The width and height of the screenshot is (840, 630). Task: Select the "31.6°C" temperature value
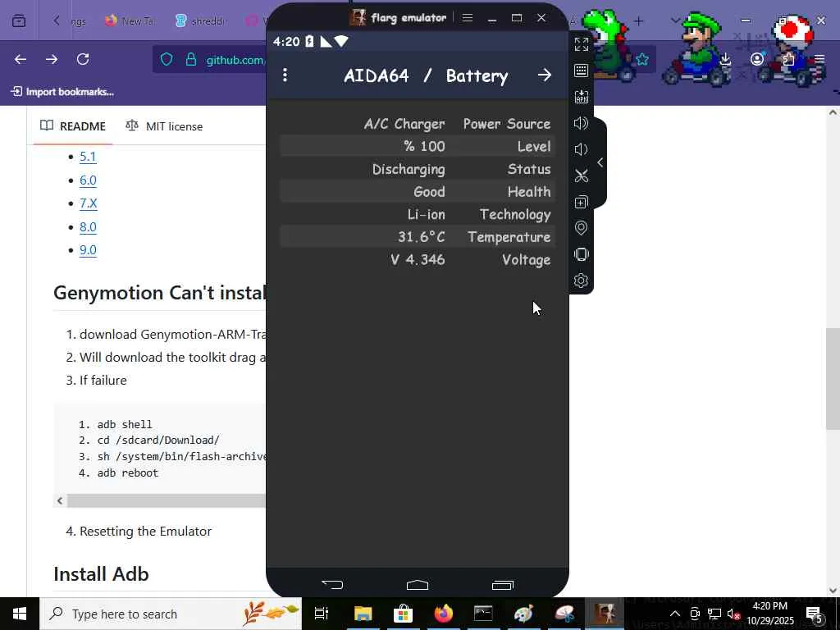[421, 237]
